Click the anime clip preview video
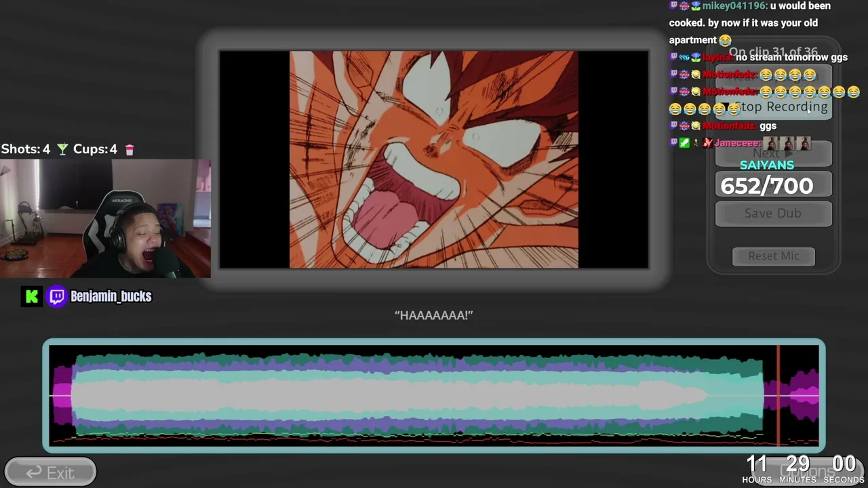Viewport: 868px width, 488px height. pos(434,159)
